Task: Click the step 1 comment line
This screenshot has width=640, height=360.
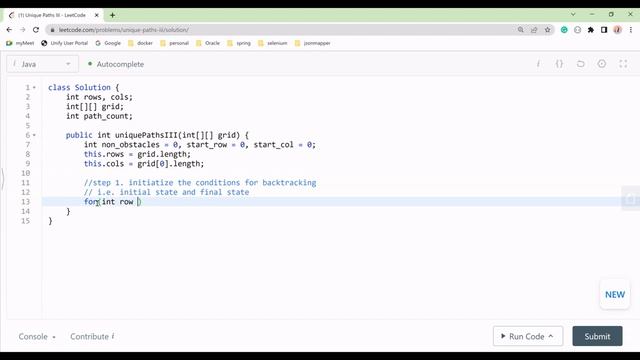Action: 200,182
